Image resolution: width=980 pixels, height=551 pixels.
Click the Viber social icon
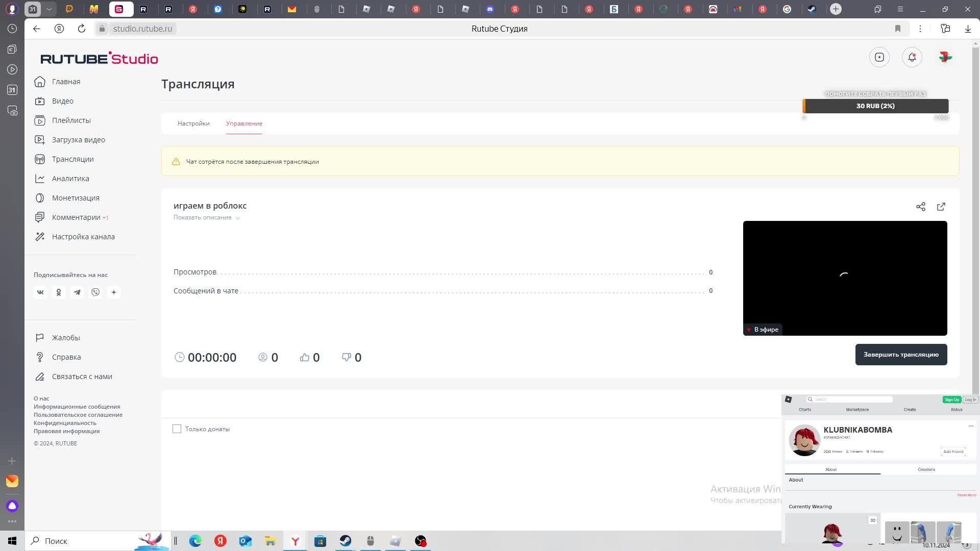(x=95, y=292)
